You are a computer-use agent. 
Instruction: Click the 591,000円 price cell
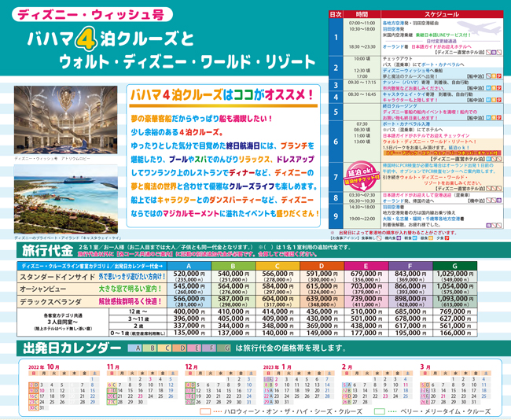322,276
